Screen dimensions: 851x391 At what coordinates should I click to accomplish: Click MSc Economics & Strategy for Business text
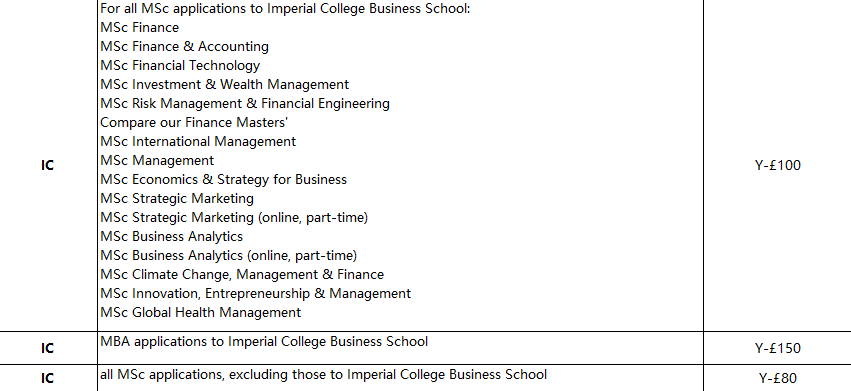[x=224, y=179]
